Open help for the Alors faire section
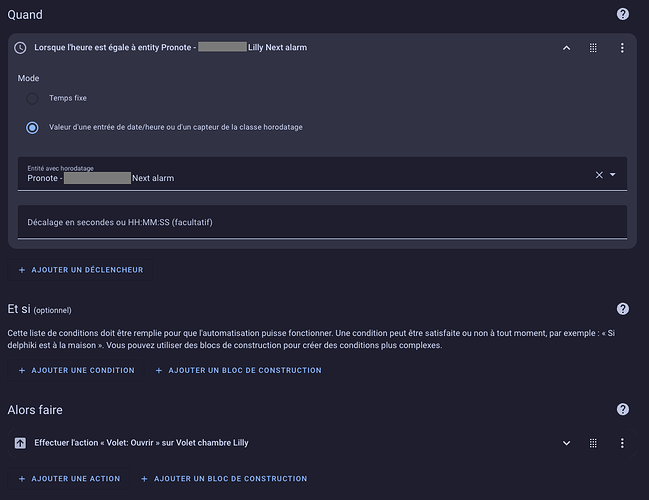Viewport: 649px width, 500px height. (623, 409)
